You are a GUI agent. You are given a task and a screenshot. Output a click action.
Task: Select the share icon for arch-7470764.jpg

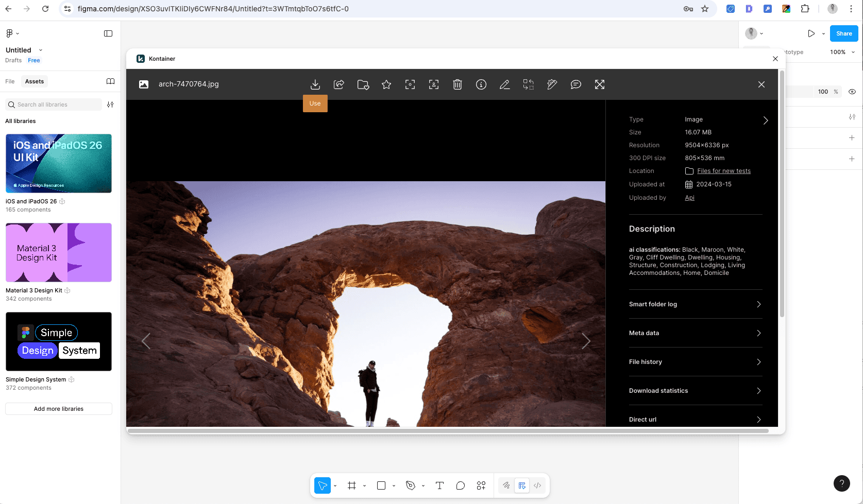click(x=339, y=84)
